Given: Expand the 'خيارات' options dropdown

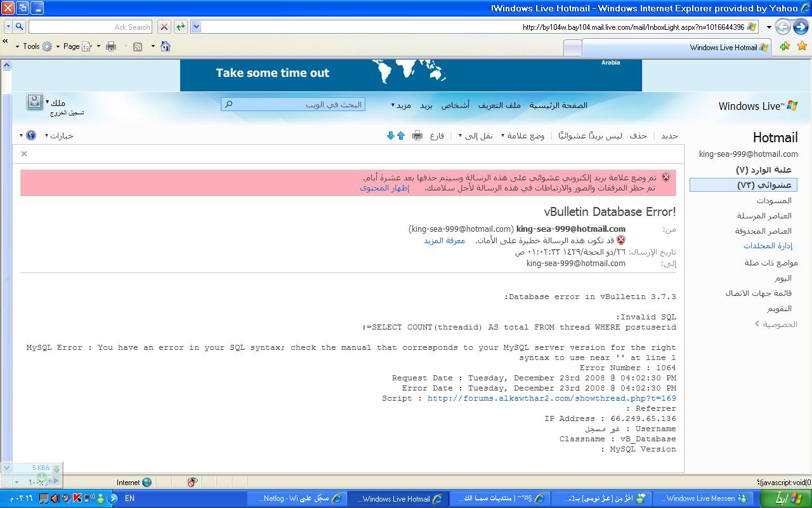Looking at the screenshot, I should [59, 135].
